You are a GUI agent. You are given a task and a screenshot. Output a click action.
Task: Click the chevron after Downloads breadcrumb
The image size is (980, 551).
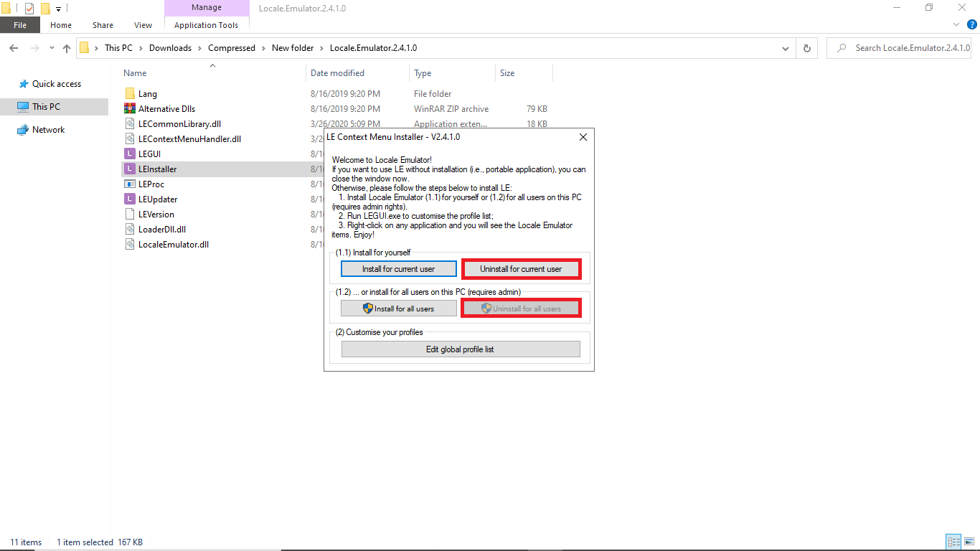(x=199, y=48)
